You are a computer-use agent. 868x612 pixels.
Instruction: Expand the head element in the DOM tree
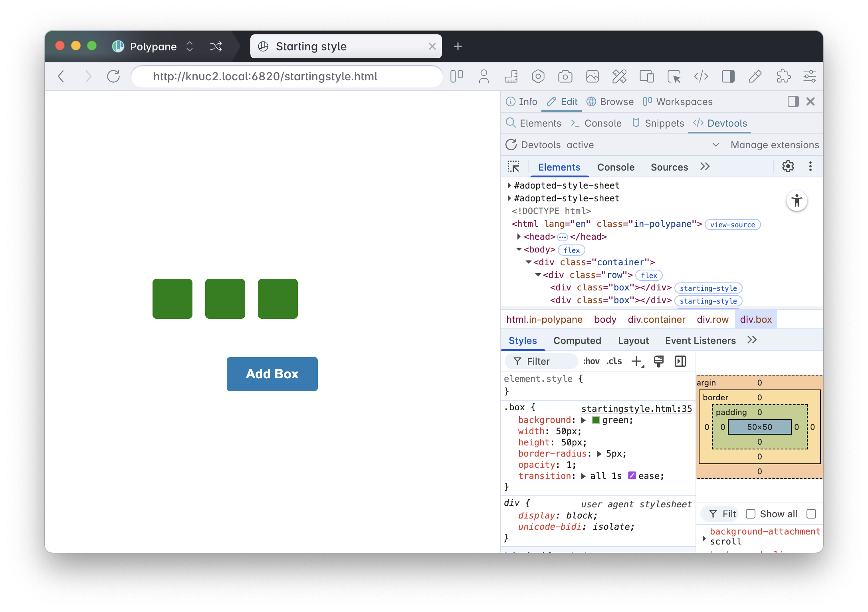[518, 236]
